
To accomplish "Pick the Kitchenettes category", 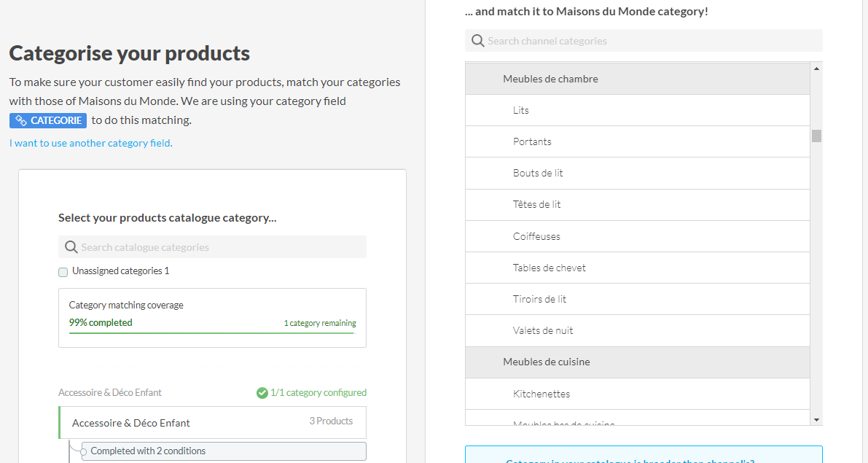I will click(541, 394).
